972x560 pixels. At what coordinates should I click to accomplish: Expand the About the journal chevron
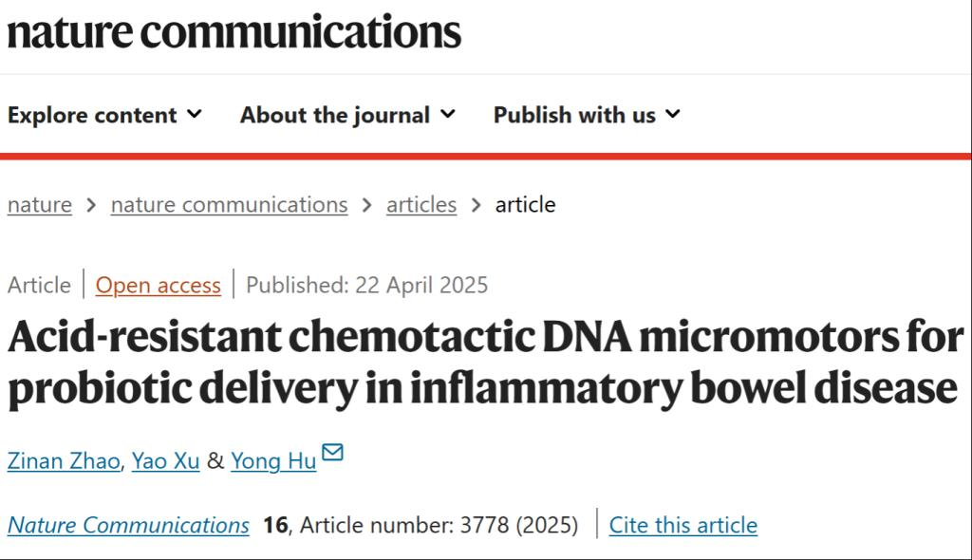[448, 115]
